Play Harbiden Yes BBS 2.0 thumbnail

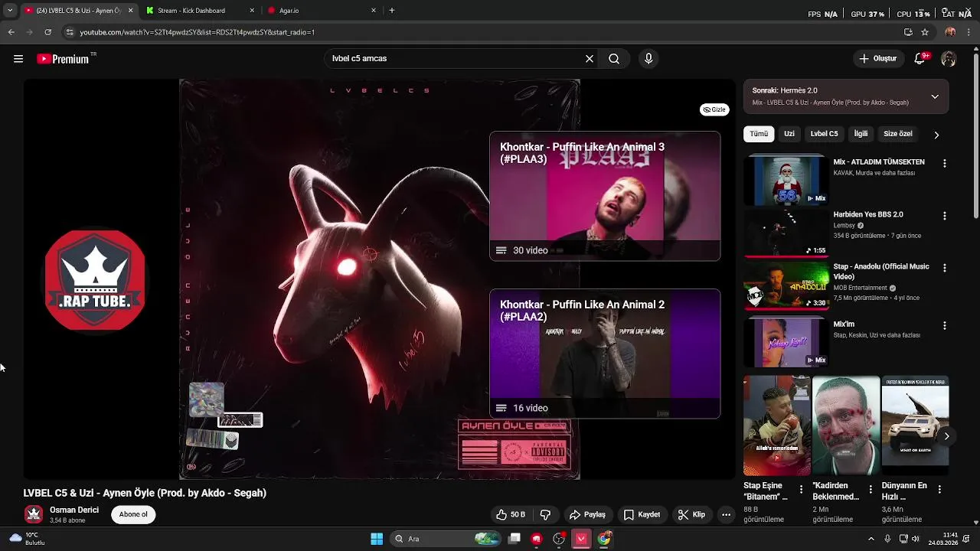(x=786, y=233)
